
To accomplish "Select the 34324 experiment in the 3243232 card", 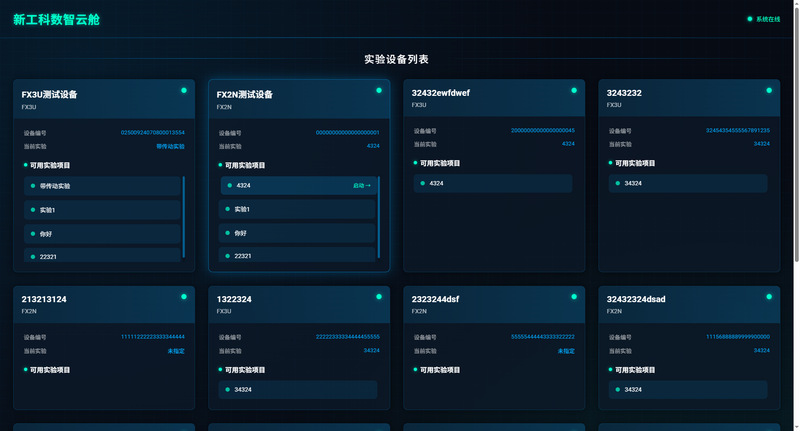I will point(688,184).
